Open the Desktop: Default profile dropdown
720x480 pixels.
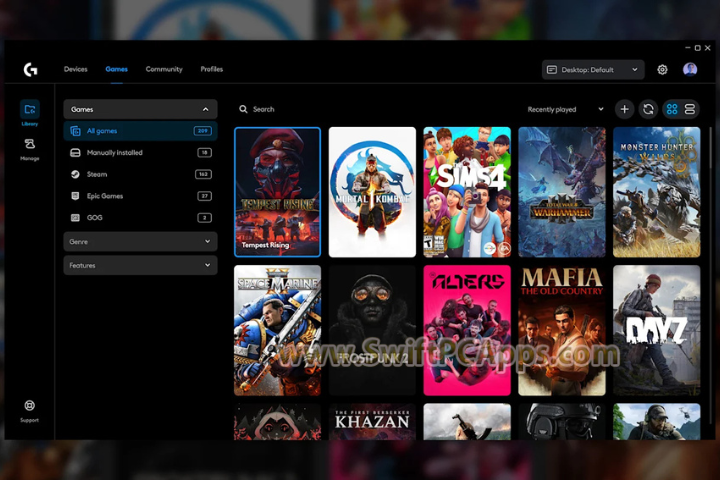[593, 70]
